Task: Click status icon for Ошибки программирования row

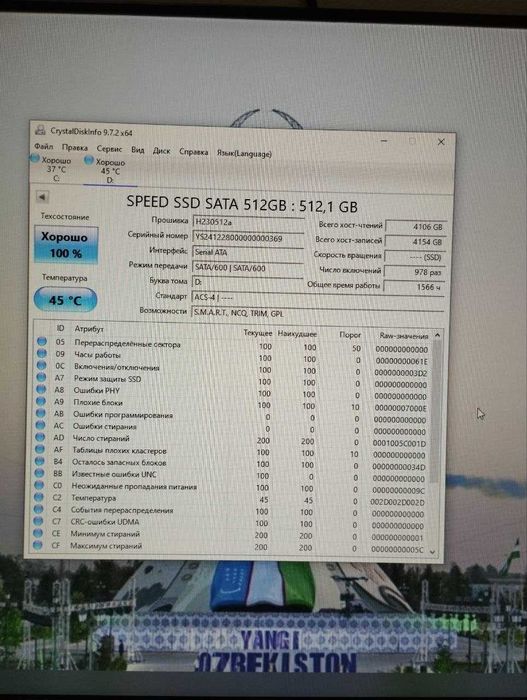Action: pos(41,413)
